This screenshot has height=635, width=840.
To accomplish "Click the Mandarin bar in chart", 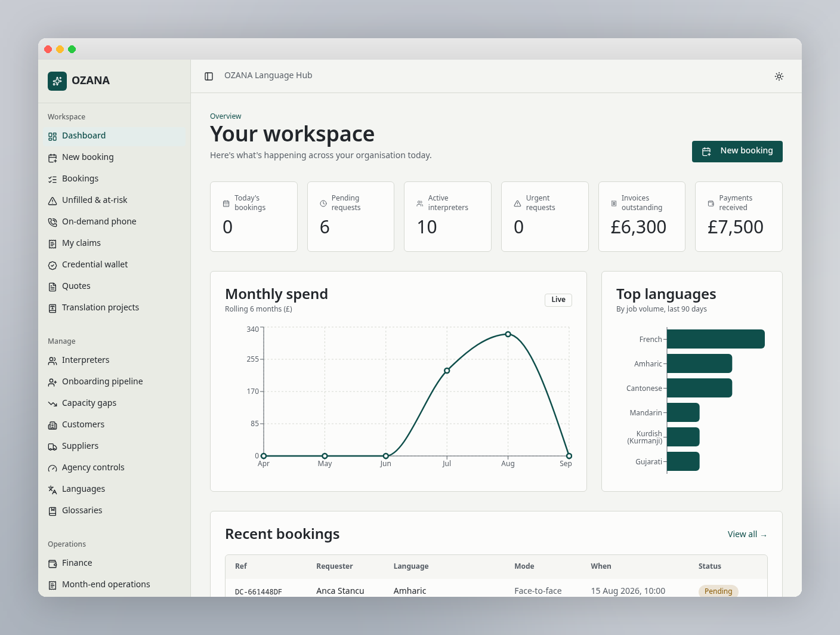I will click(683, 412).
